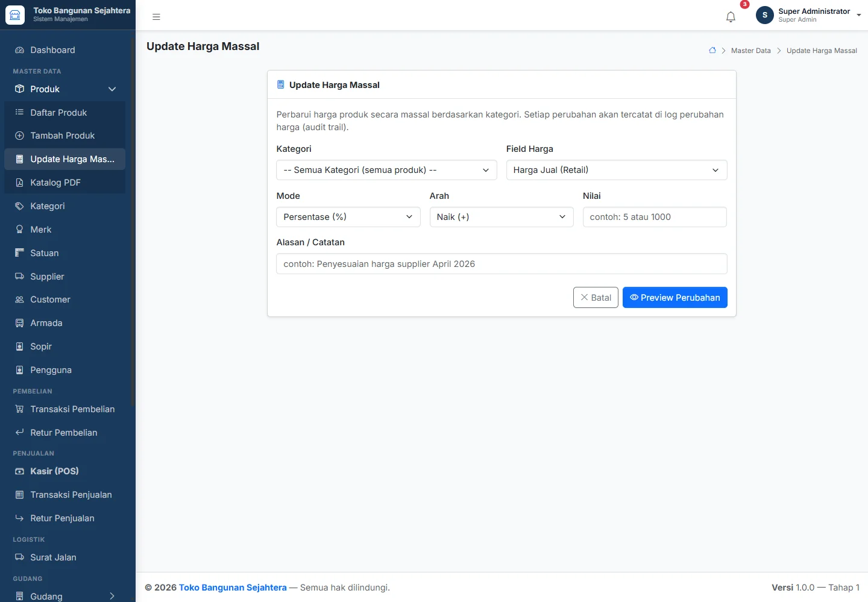Expand the Gudang menu chevron
Viewport: 868px width, 602px height.
coord(112,596)
